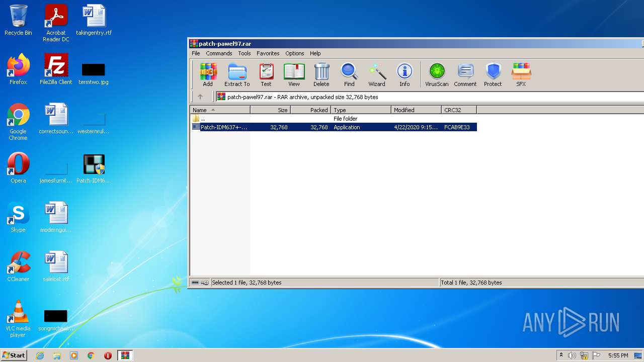The image size is (644, 362).
Task: Click the Test archive icon
Action: [266, 74]
